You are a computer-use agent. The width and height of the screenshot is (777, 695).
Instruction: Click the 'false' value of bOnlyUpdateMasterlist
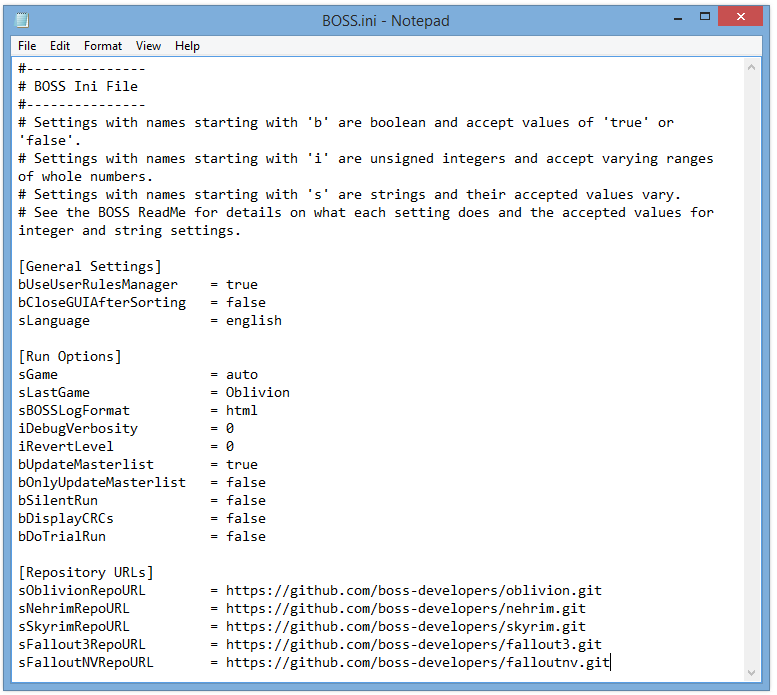(246, 482)
